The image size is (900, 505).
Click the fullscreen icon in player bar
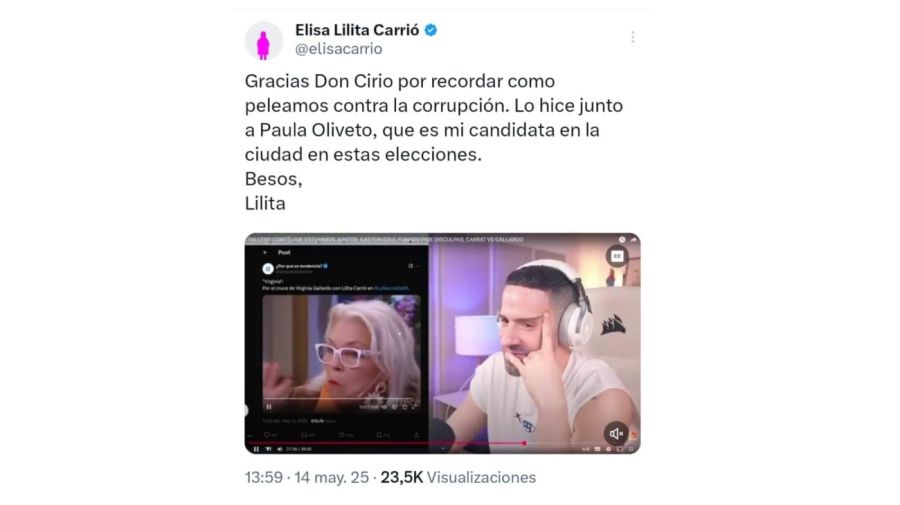[631, 449]
